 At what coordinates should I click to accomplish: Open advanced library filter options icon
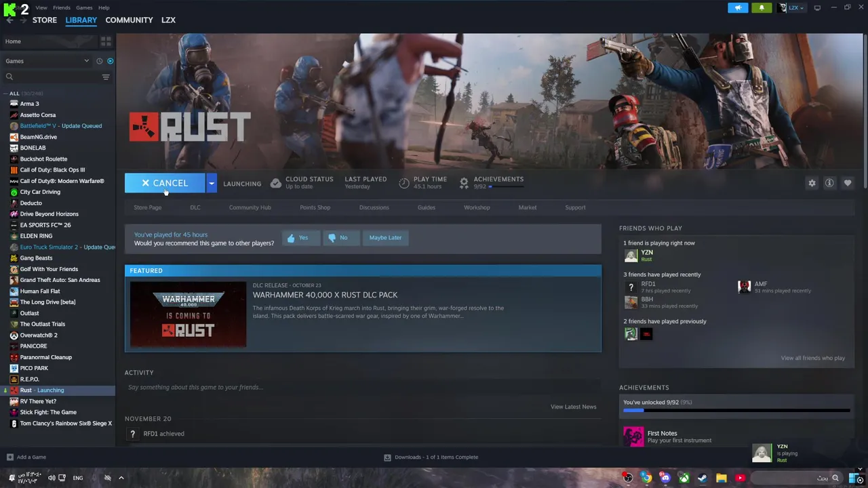tap(106, 77)
